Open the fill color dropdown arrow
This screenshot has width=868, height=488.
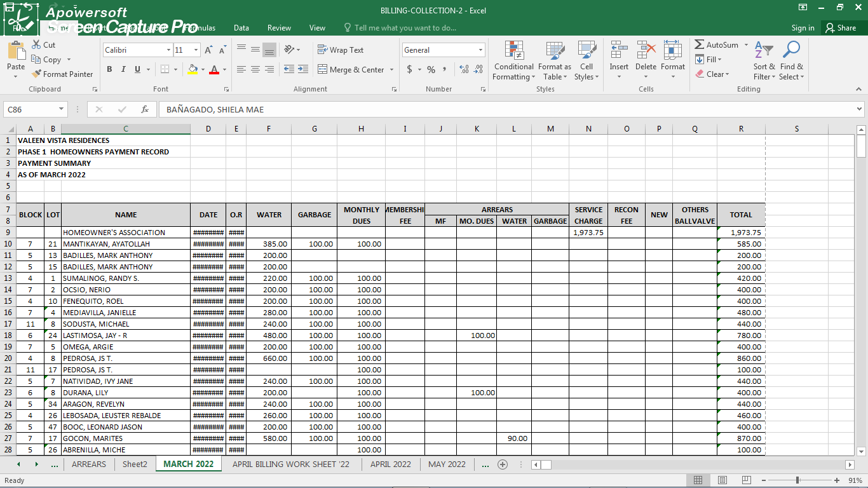click(x=203, y=69)
